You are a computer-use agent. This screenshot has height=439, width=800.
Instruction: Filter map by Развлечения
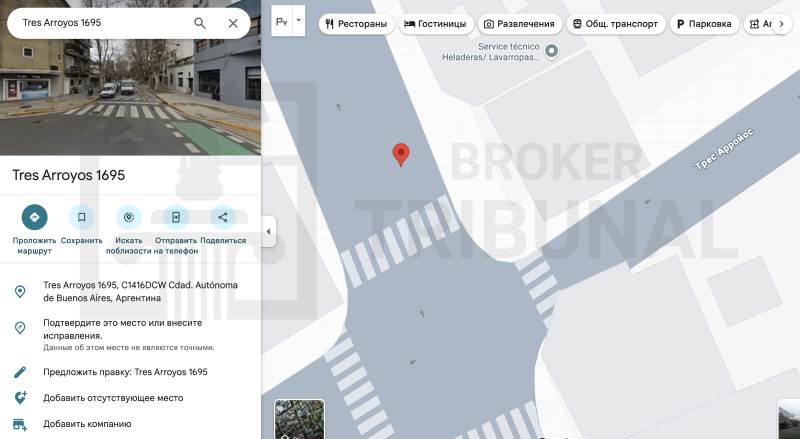point(519,23)
